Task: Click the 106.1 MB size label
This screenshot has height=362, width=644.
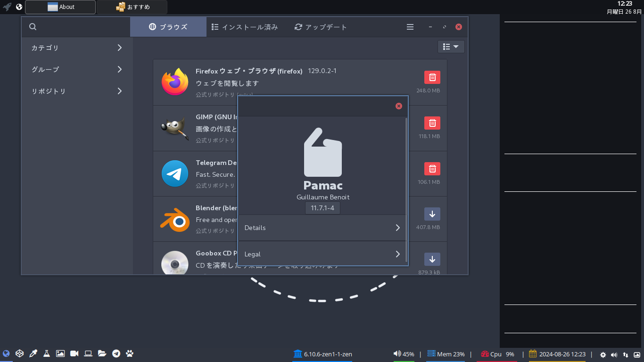Action: [x=429, y=182]
